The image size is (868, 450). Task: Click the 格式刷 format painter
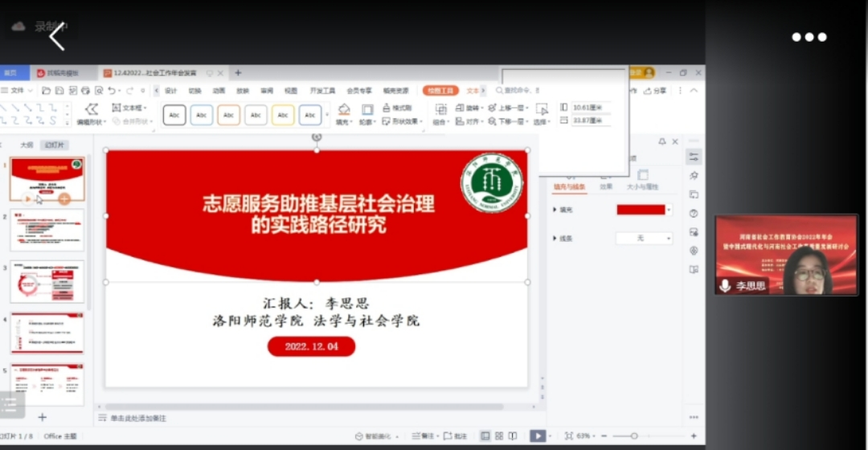tap(397, 108)
